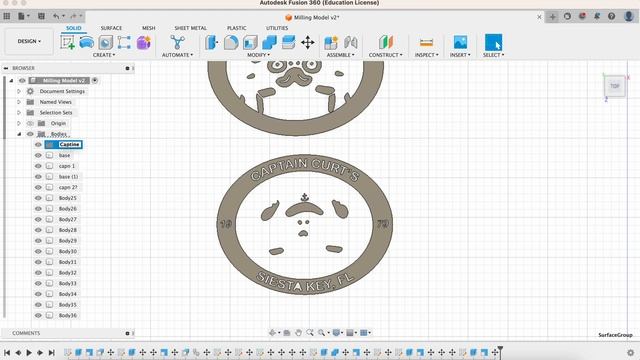Select the Shell tool
Screen dimensions: 640x360
[250, 42]
